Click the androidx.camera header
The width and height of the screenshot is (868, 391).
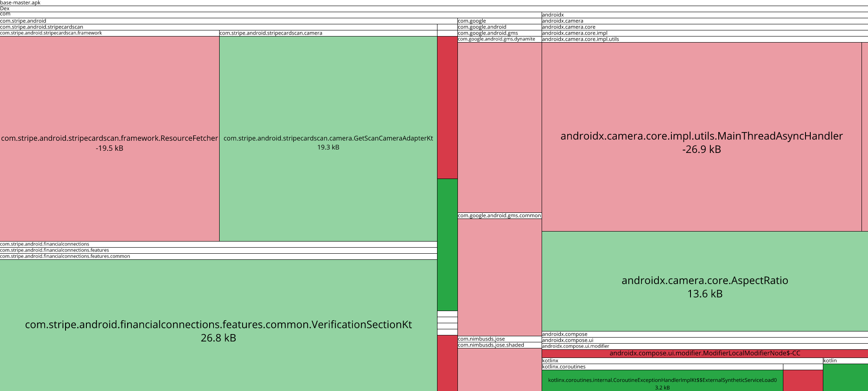pos(705,21)
